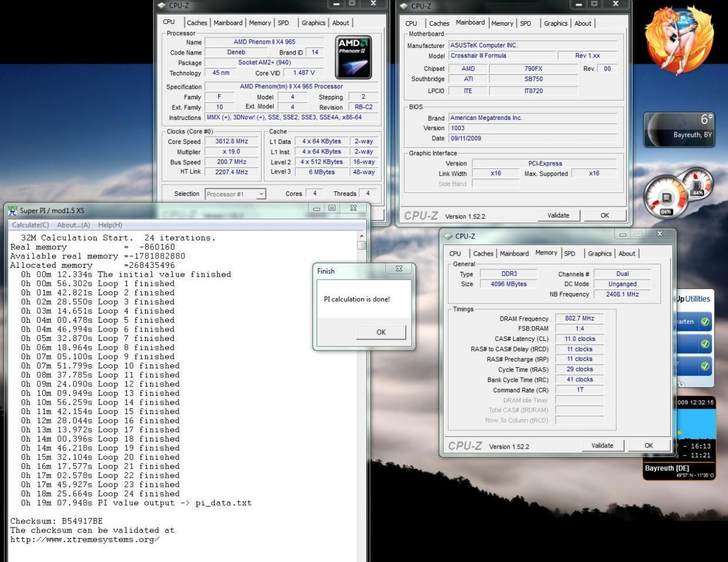Viewport: 728px width, 562px height.
Task: Open the Bayreuth weather gadget showing 6°
Action: click(x=679, y=129)
